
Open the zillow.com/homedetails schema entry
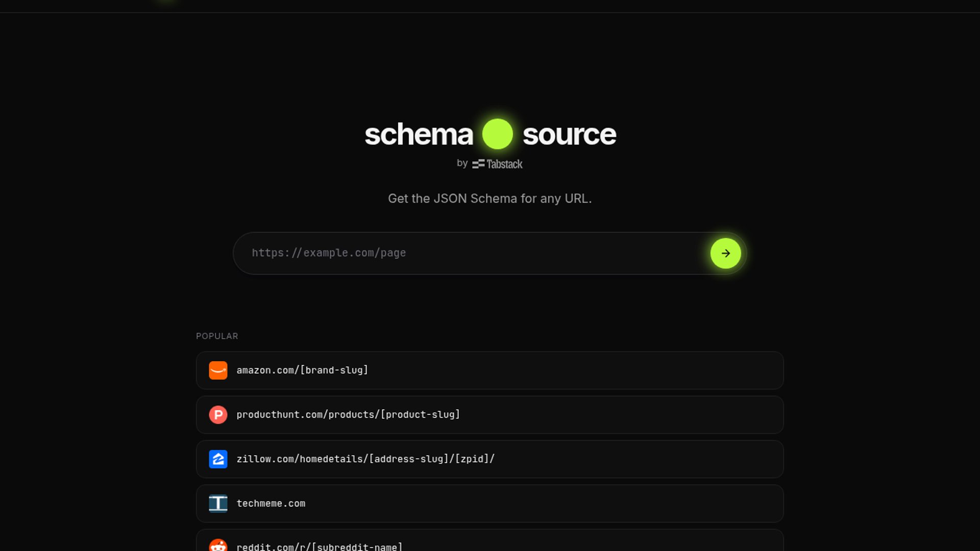point(490,459)
